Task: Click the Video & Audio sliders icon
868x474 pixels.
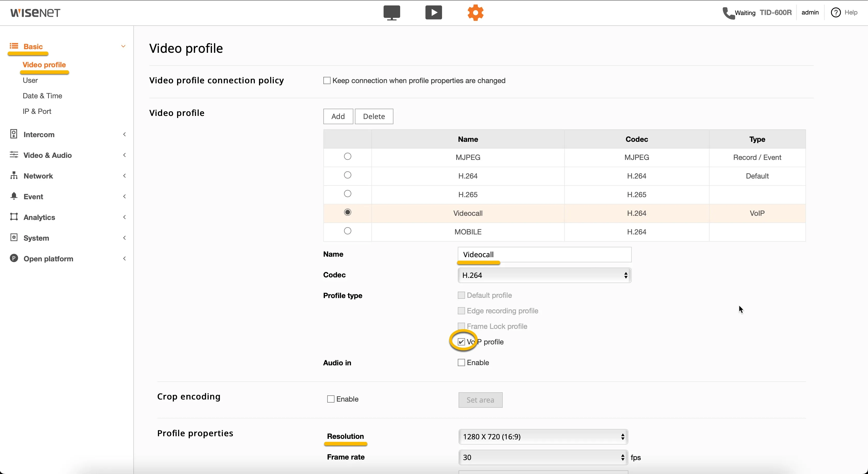Action: [14, 155]
